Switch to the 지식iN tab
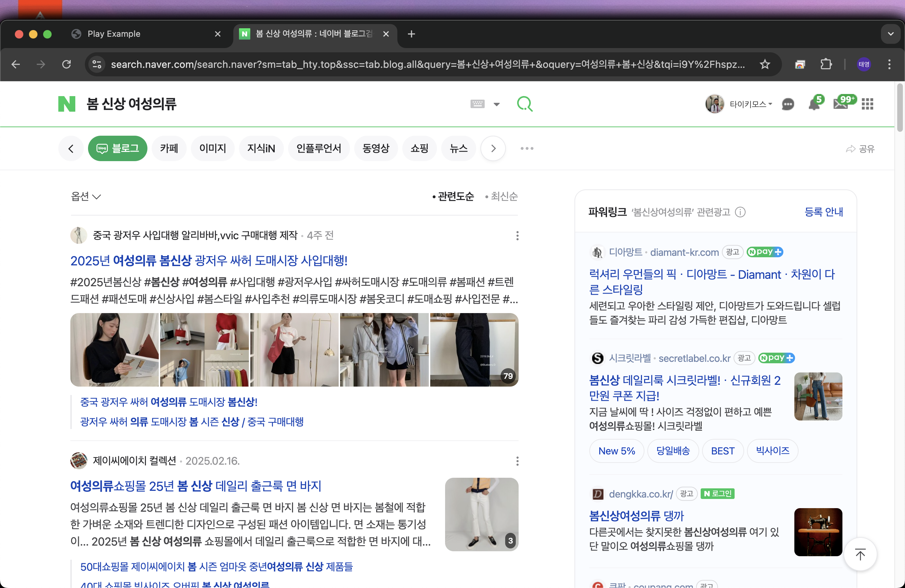 261,148
